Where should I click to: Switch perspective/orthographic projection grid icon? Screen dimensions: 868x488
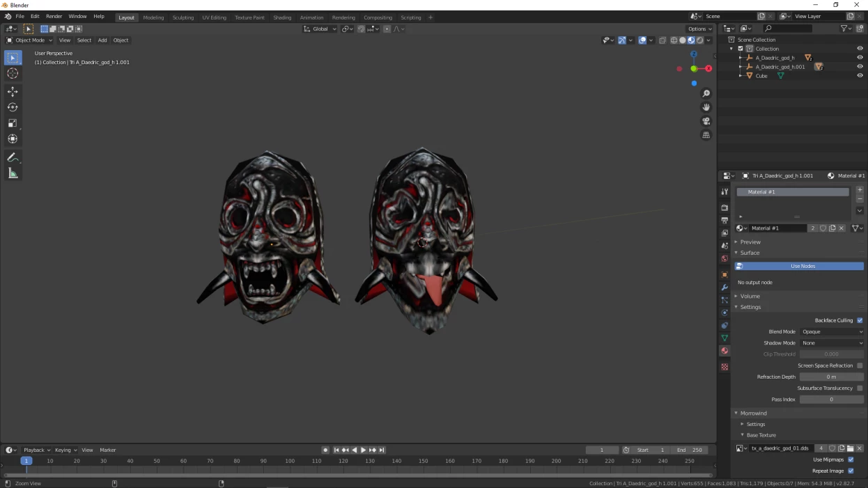coord(706,135)
